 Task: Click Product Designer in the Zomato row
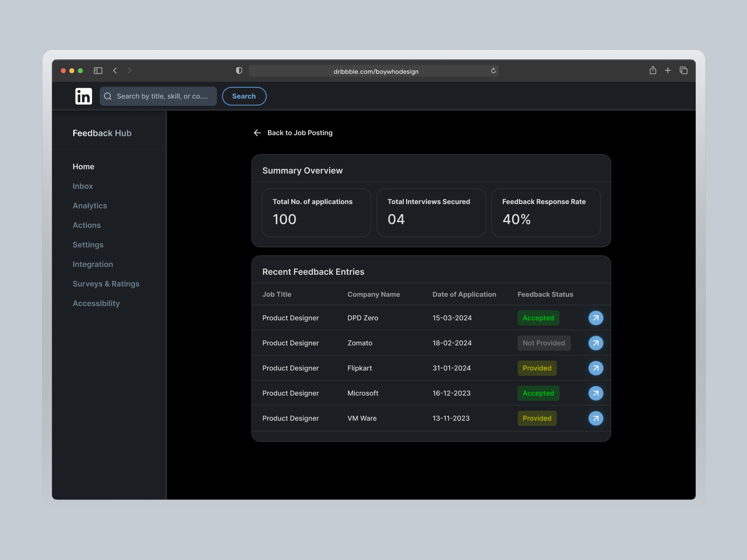pyautogui.click(x=290, y=343)
